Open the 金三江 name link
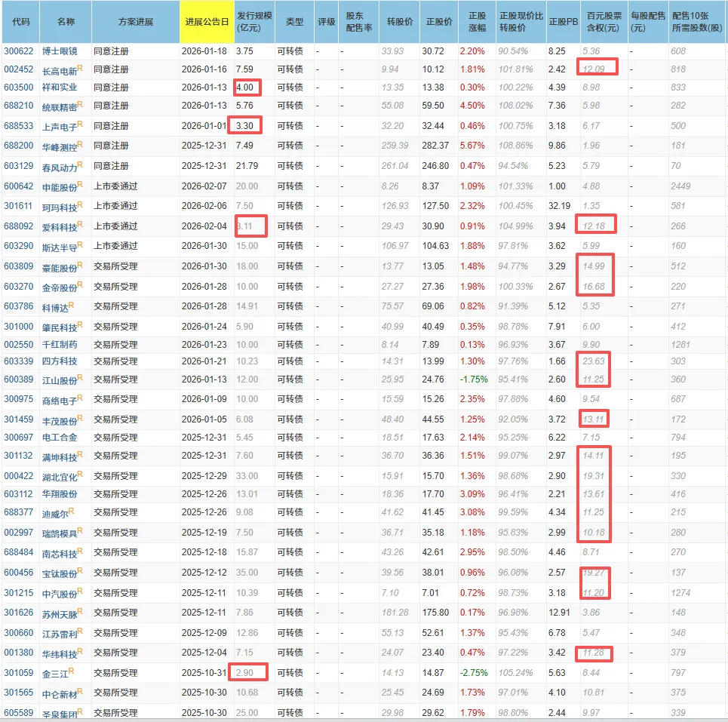Screen dimensions: 728x722 55,674
